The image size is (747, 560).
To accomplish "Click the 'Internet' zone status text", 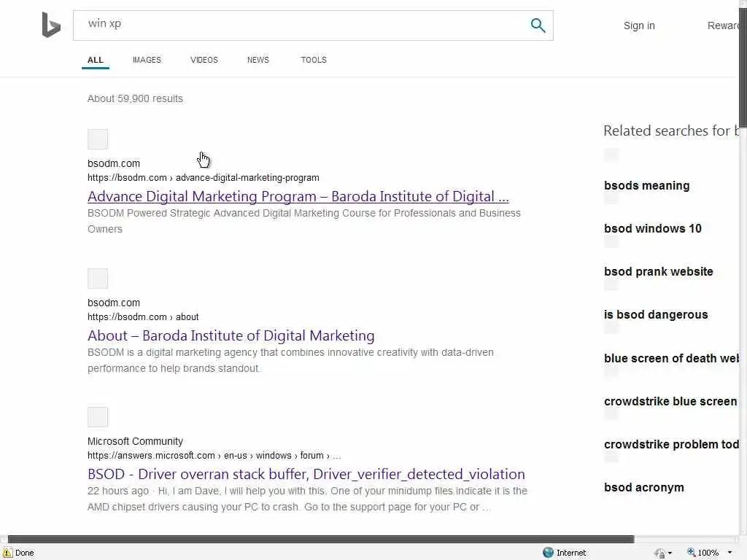I will [x=571, y=553].
